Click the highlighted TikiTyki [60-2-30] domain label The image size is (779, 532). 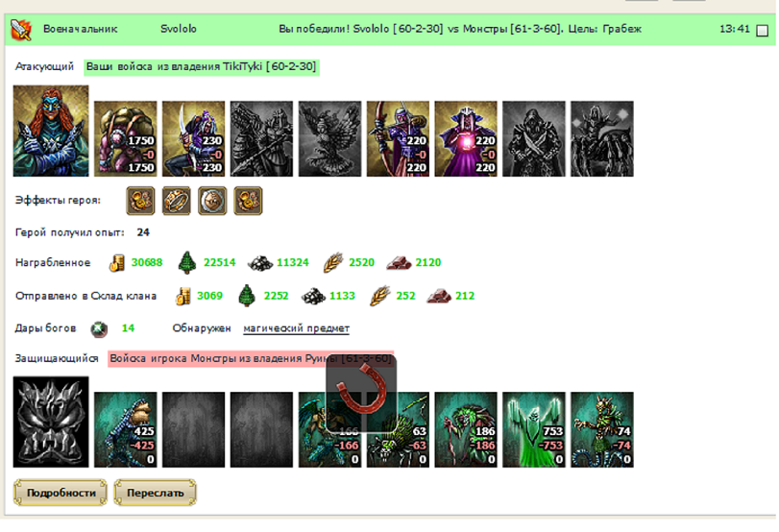click(x=201, y=66)
